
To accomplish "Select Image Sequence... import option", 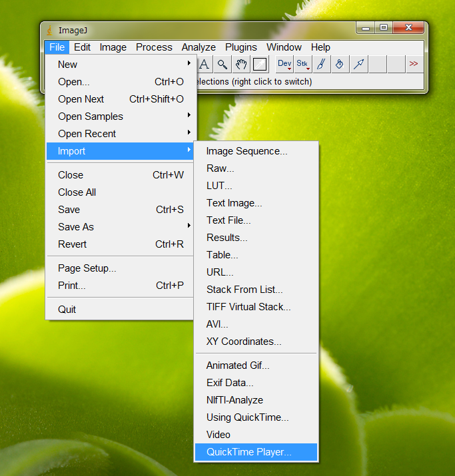I will point(256,151).
